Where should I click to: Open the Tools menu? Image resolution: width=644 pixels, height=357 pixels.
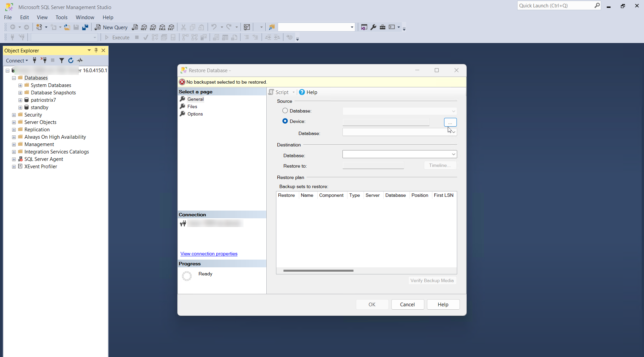61,17
